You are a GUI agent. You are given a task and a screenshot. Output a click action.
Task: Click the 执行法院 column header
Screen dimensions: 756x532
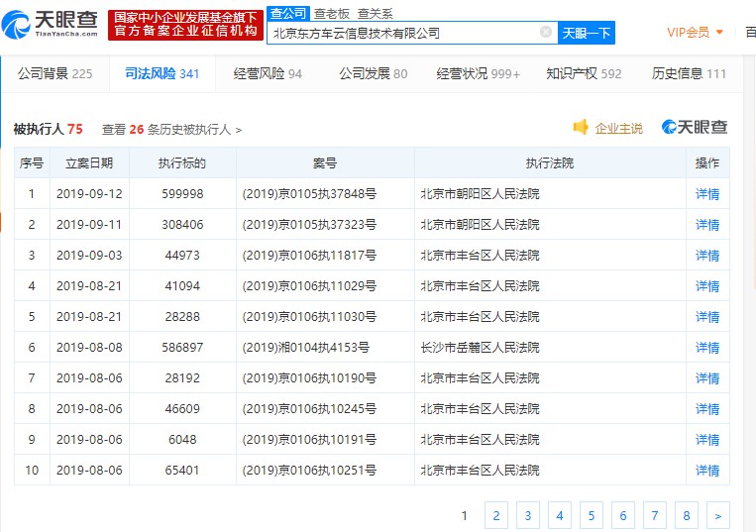[550, 163]
